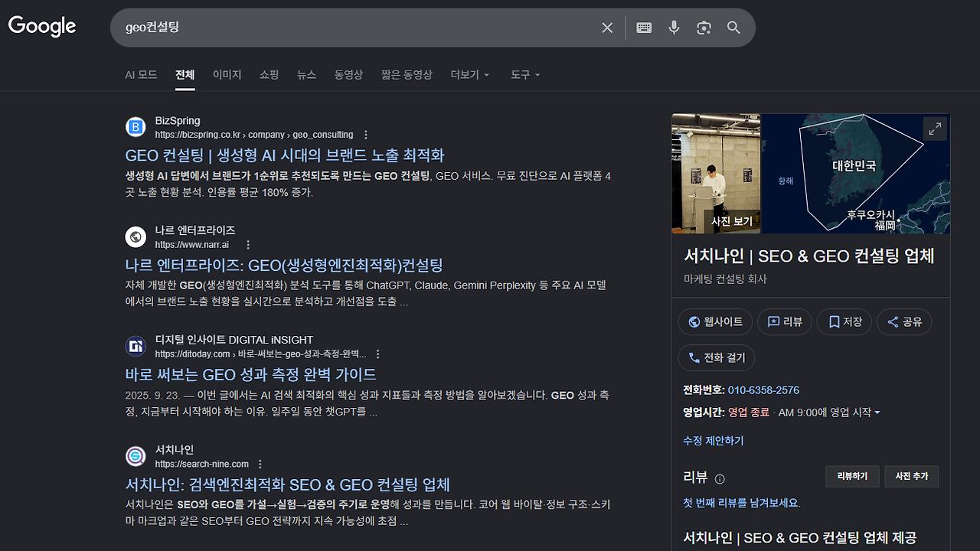This screenshot has width=980, height=551.
Task: Share the 서치나인 panel via share icon
Action: click(903, 321)
